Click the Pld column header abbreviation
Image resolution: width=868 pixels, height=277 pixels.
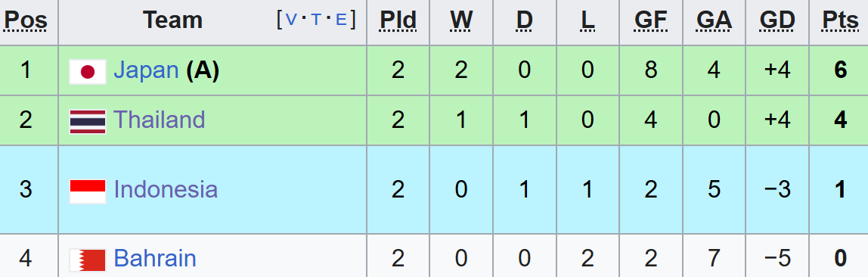398,21
